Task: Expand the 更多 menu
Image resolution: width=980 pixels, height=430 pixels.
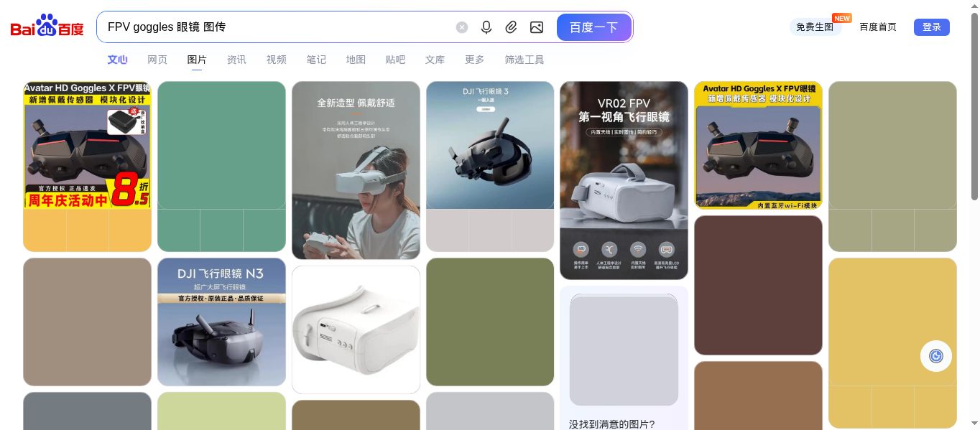Action: [475, 60]
